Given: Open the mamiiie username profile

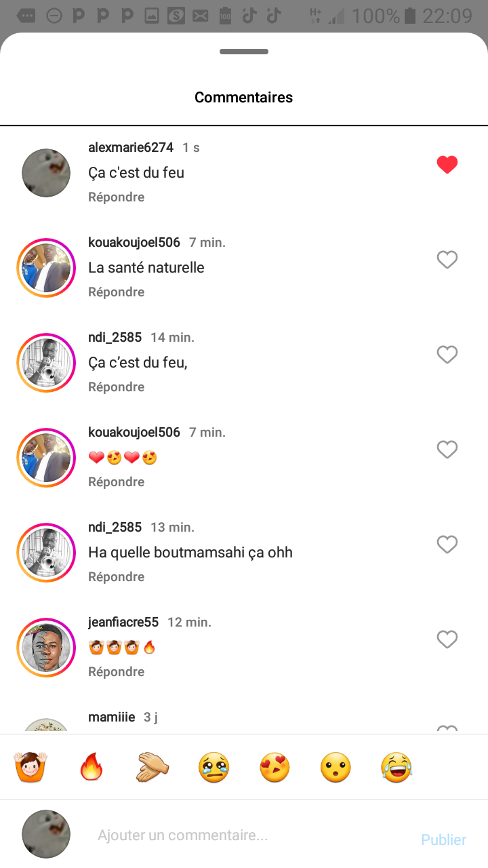Looking at the screenshot, I should coord(112,717).
